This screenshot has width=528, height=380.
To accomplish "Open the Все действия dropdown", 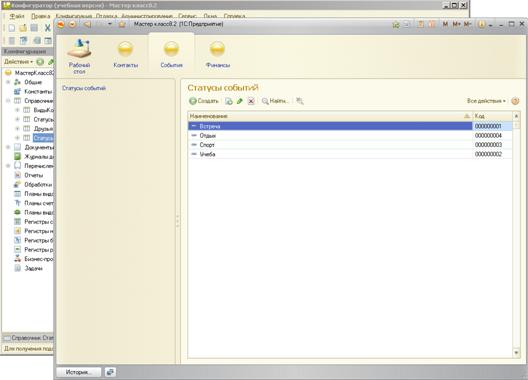I will [x=486, y=101].
